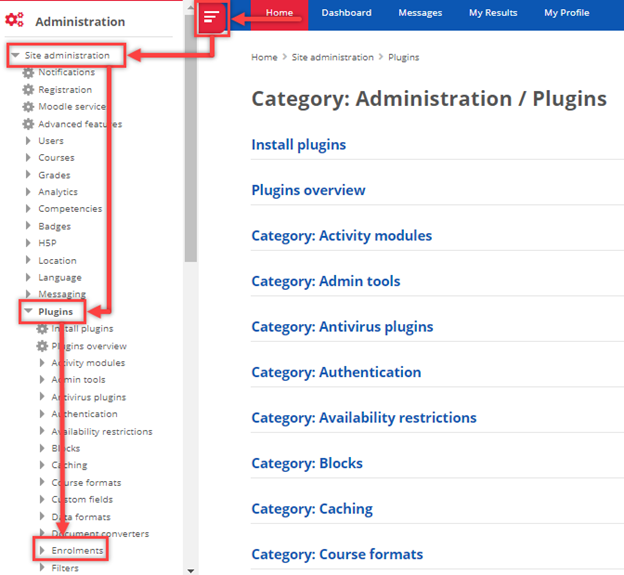Collapse the Plugins tree arrow
This screenshot has height=575, width=624.
[x=28, y=311]
